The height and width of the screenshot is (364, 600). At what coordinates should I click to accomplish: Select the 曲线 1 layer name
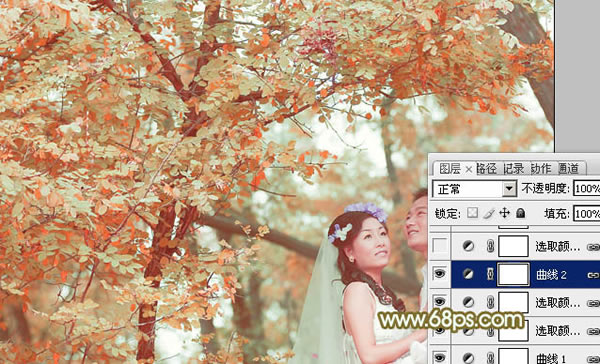pyautogui.click(x=551, y=359)
